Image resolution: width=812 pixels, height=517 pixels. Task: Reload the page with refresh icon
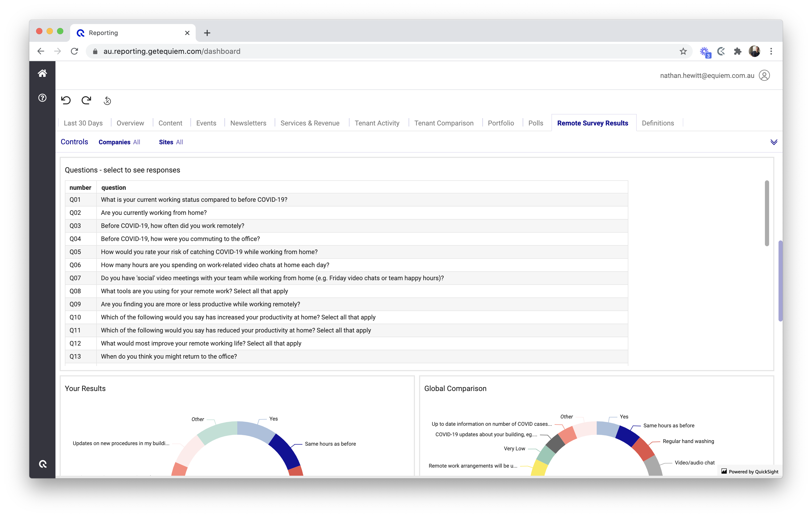75,51
